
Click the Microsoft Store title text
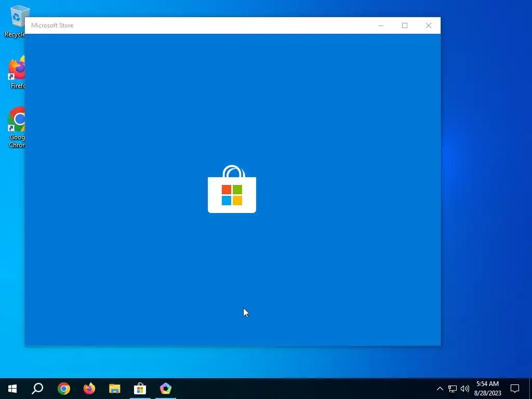52,25
